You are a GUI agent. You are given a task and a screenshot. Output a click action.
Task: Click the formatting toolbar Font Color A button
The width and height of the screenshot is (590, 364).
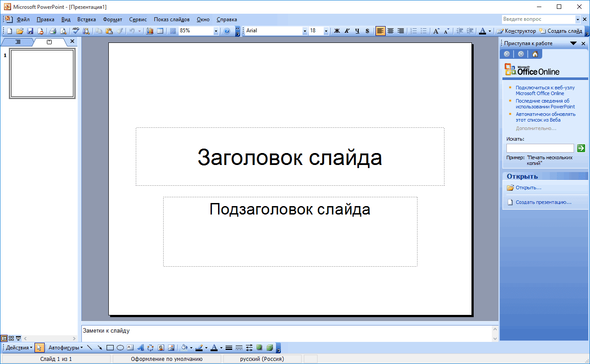(483, 31)
